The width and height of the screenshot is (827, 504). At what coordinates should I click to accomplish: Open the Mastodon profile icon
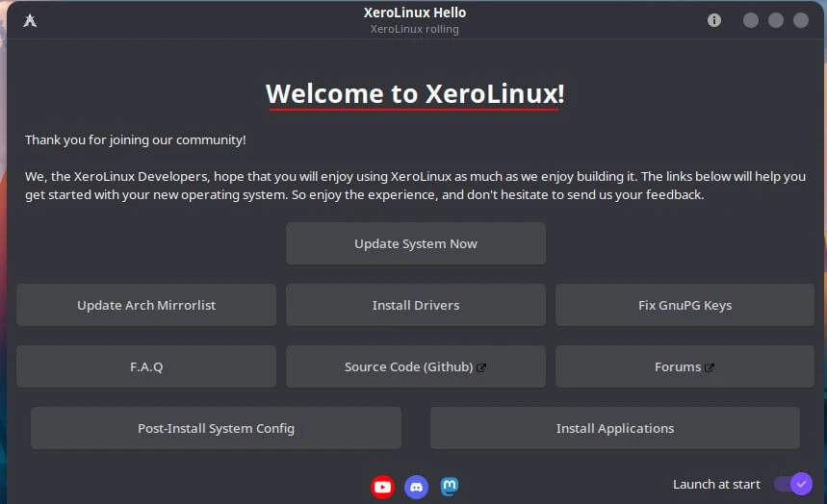449,487
